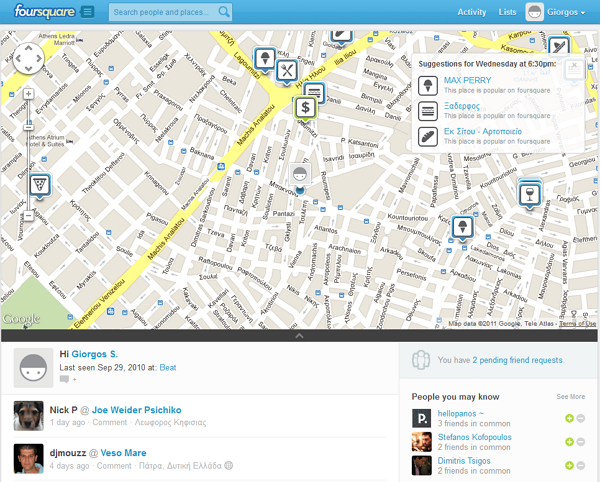601x482 pixels.
Task: Open Dimitris Tsigos profile
Action: click(x=464, y=461)
